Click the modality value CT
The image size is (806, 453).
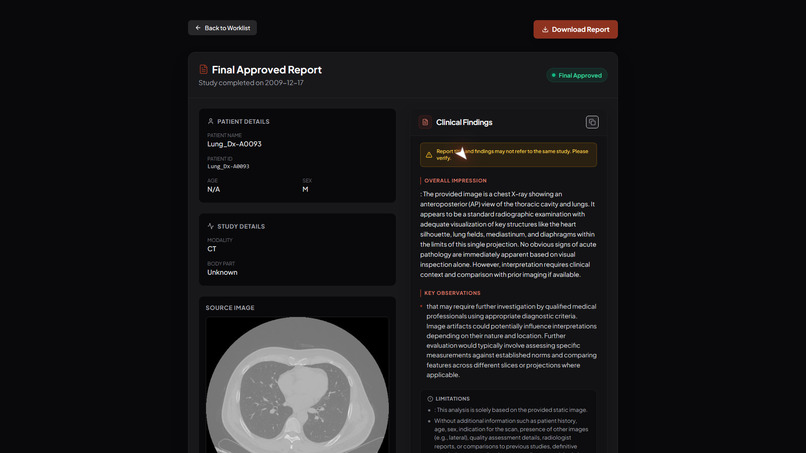coord(212,249)
